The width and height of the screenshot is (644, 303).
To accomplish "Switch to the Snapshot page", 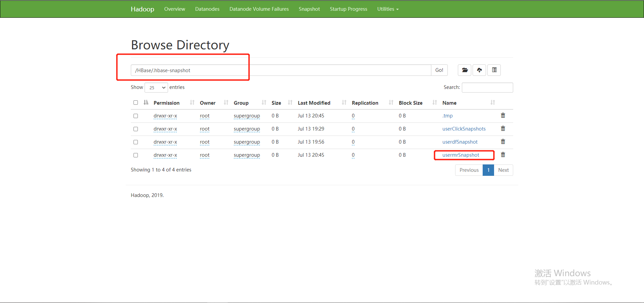I will point(309,9).
